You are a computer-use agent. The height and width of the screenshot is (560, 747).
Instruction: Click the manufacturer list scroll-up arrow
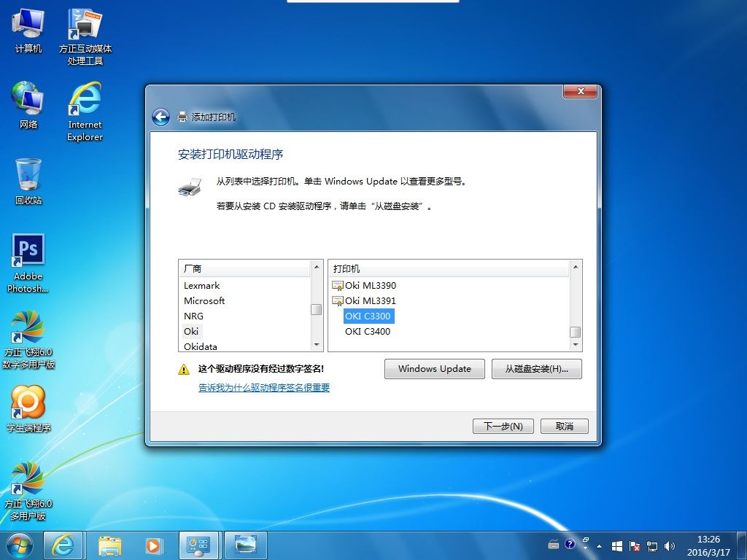click(x=317, y=267)
